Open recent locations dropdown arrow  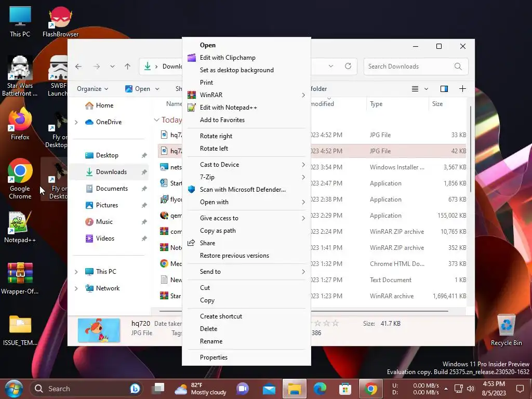click(112, 66)
